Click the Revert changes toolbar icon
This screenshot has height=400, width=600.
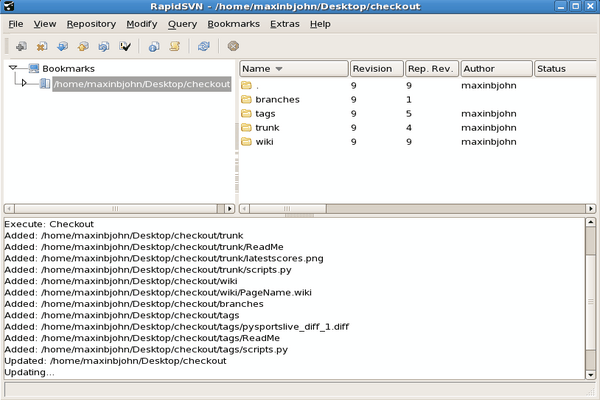(x=105, y=46)
